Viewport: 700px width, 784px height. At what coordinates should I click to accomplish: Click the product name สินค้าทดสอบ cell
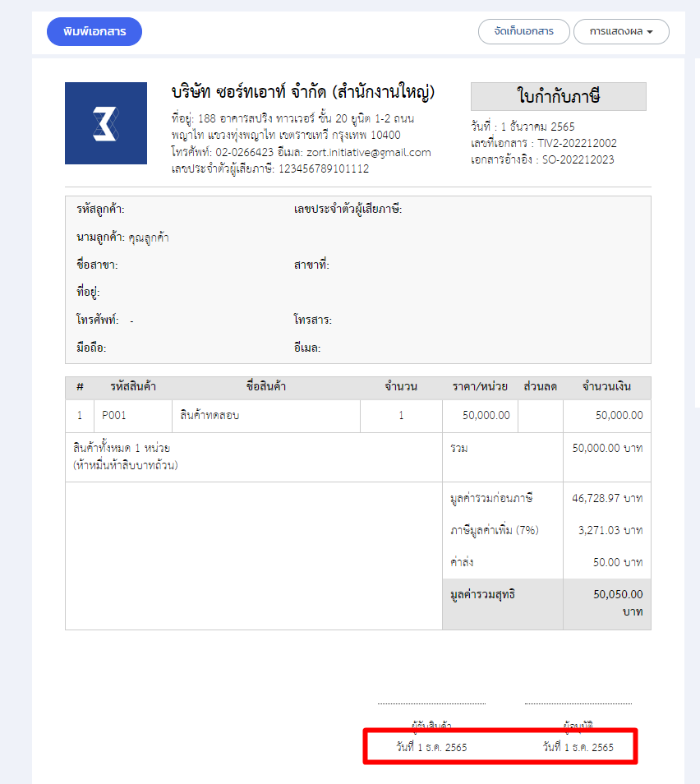click(210, 416)
